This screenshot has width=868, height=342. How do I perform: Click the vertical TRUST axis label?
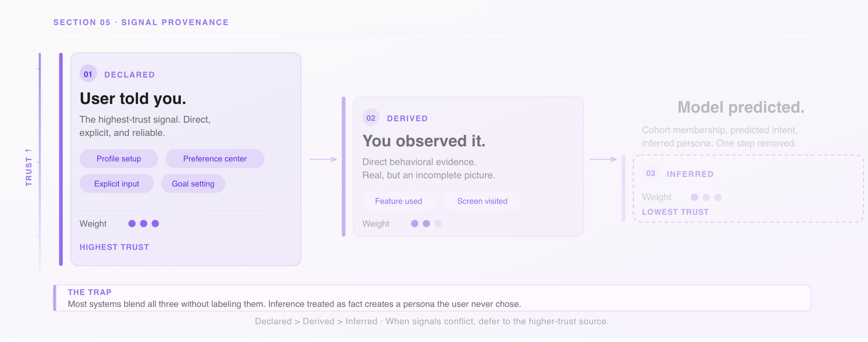tap(29, 167)
